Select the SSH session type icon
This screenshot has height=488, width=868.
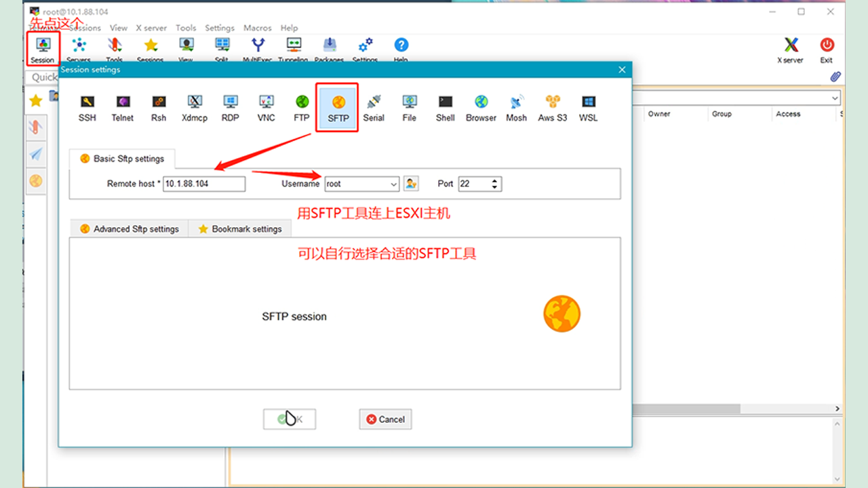tap(87, 108)
